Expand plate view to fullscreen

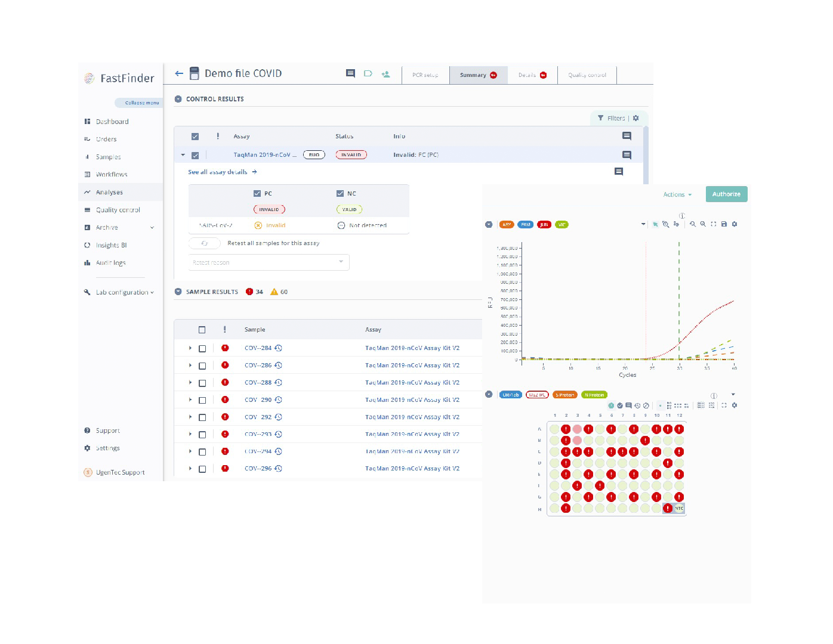pos(724,405)
